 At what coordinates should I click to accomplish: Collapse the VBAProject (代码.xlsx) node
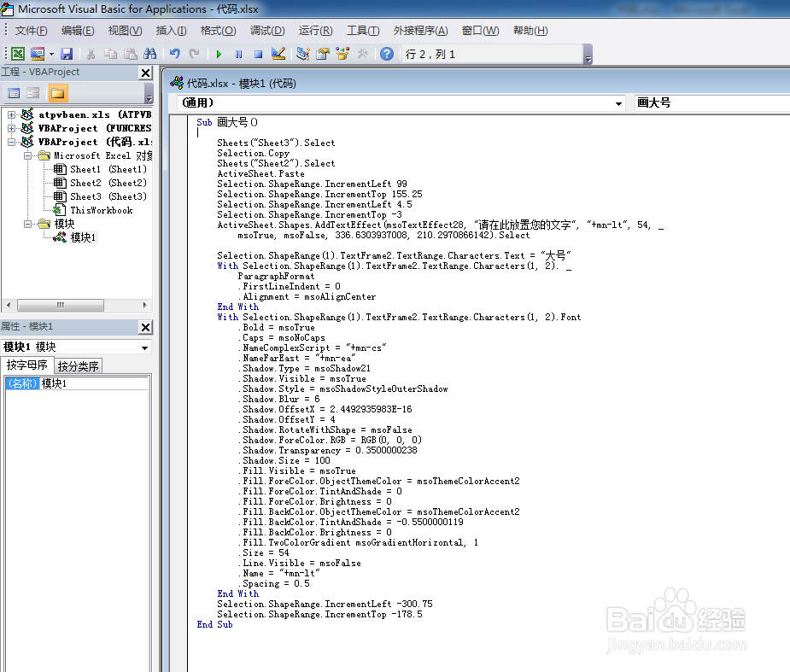pos(11,142)
